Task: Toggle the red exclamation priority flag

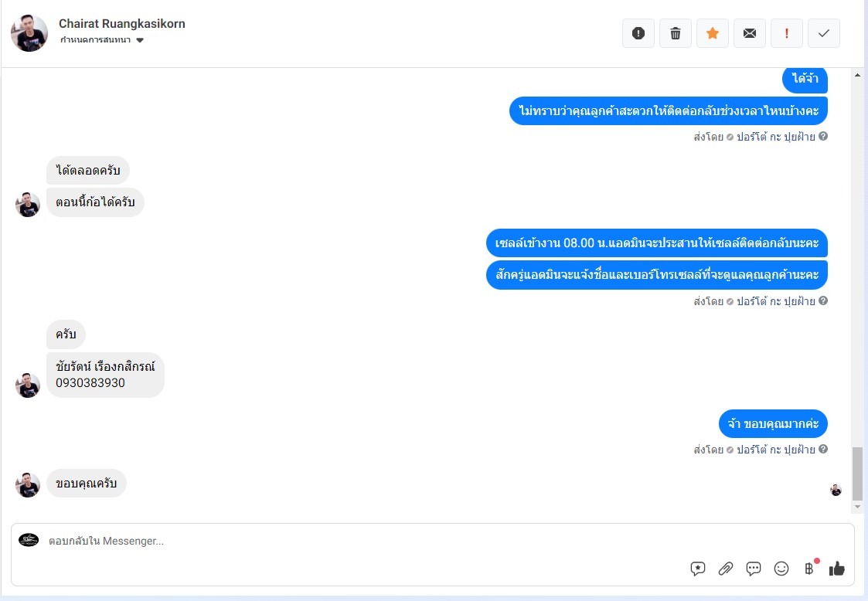Action: click(787, 33)
